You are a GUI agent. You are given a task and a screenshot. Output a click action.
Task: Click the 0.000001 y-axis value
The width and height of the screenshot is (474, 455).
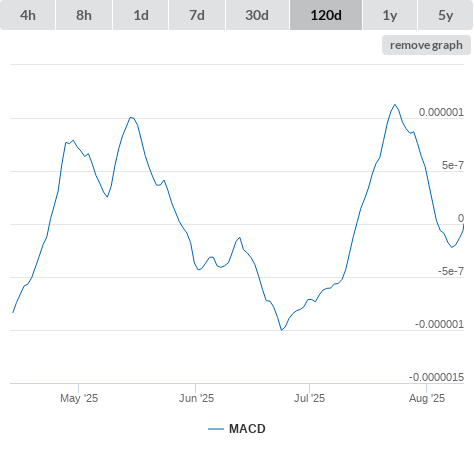[441, 112]
